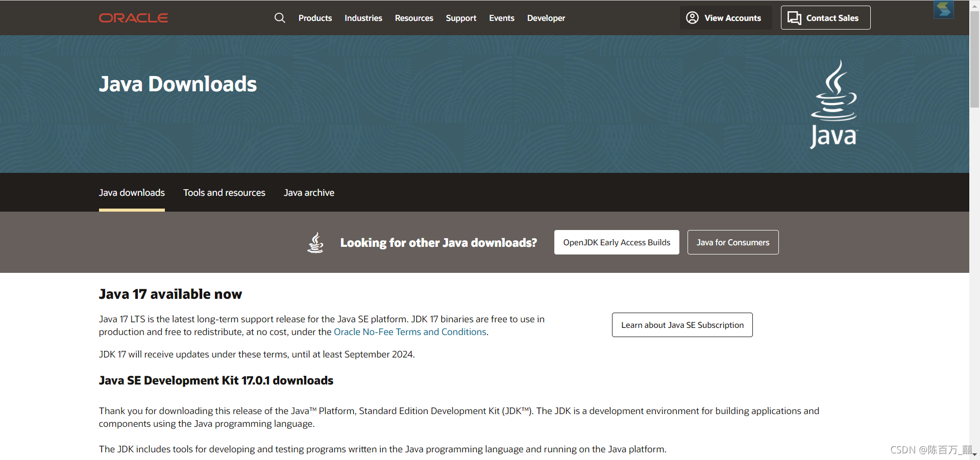
Task: Click the 'Java 17 available now' heading
Action: [x=170, y=294]
